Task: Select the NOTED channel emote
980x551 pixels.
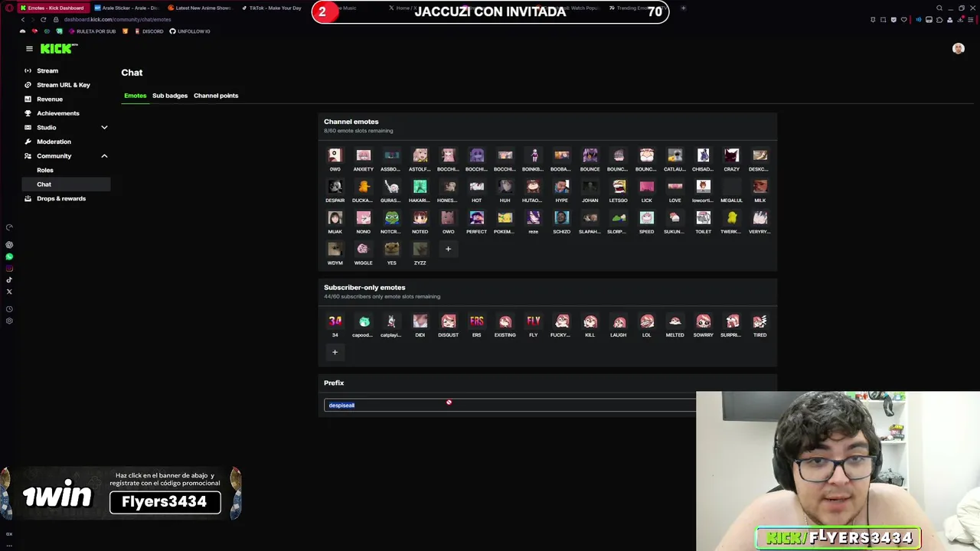Action: pos(420,223)
